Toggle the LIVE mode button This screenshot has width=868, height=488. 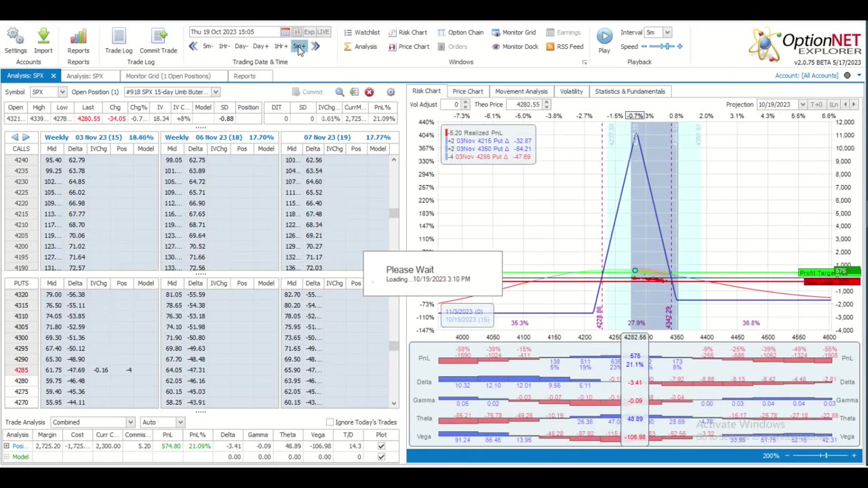point(323,32)
